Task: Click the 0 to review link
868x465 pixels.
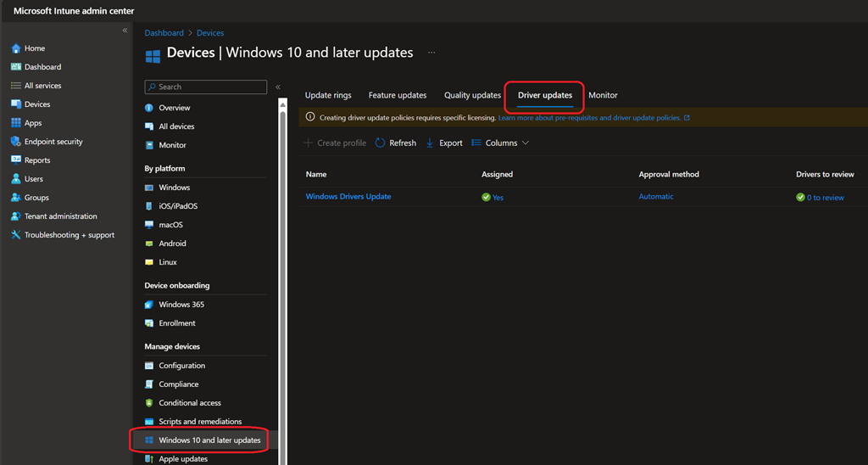Action: pos(825,198)
